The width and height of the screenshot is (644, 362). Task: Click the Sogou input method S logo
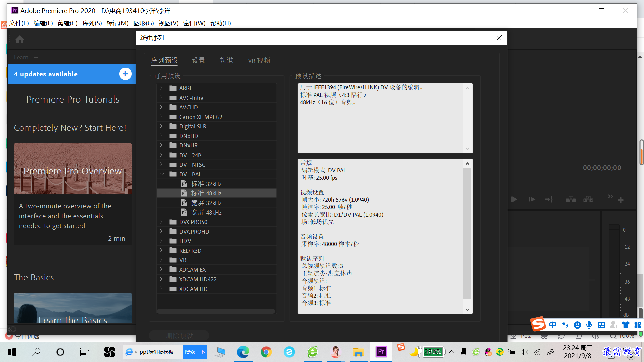[x=538, y=324]
